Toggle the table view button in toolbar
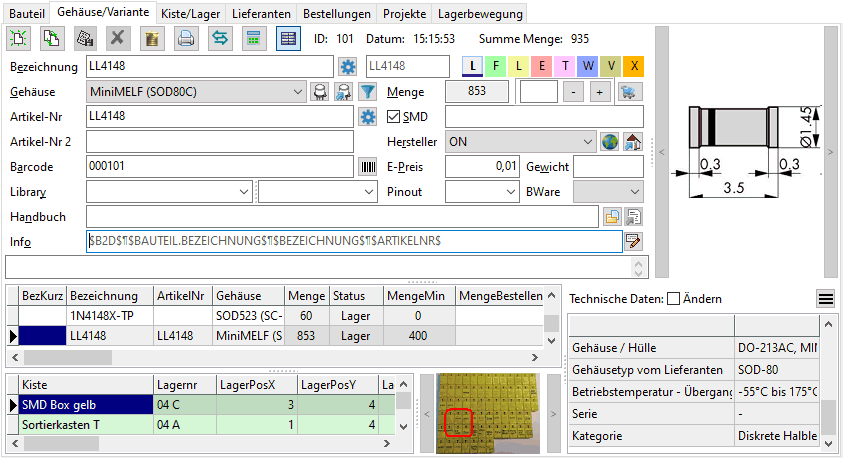This screenshot has height=458, width=843. pyautogui.click(x=288, y=39)
